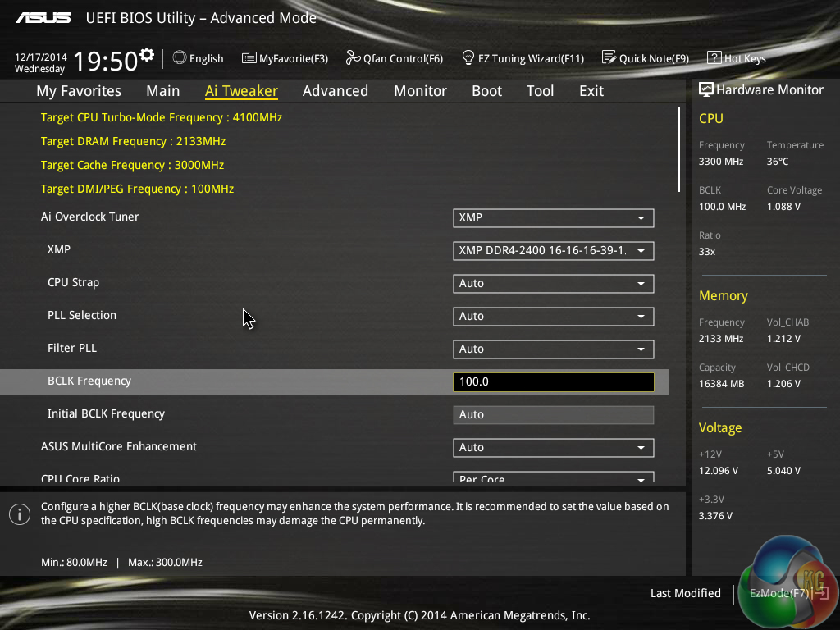
Task: Click the Hardware Monitor screen icon
Action: [706, 89]
